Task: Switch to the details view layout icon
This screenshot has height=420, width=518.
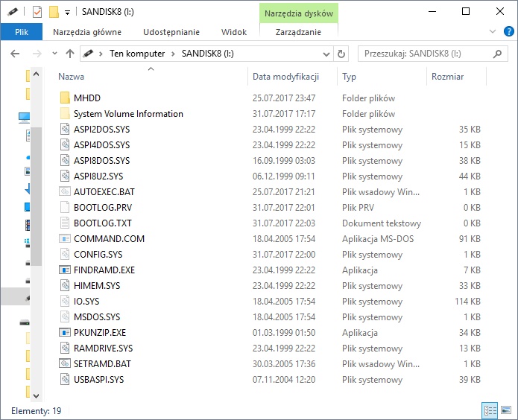Action: pyautogui.click(x=490, y=410)
